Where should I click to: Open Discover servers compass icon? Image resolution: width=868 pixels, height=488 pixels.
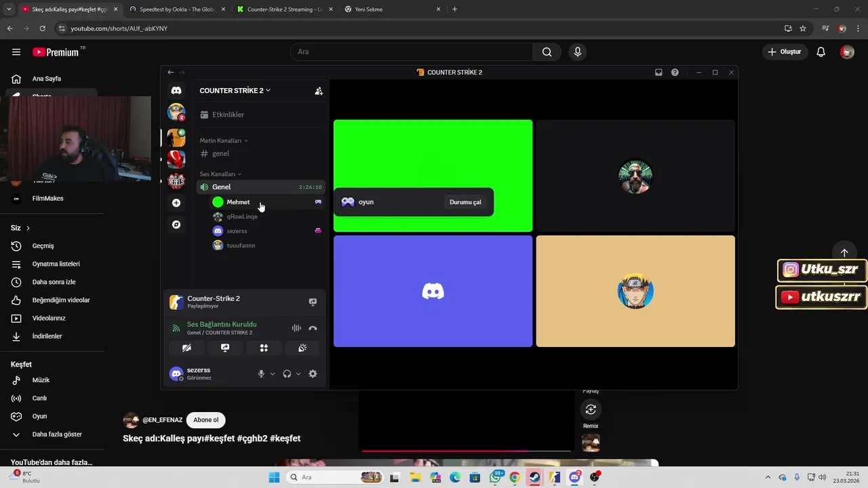[176, 224]
